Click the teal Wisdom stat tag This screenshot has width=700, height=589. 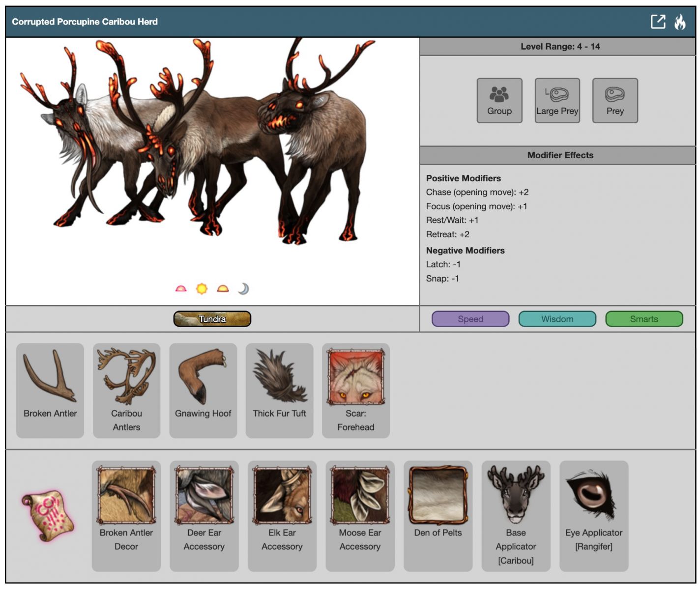(557, 319)
